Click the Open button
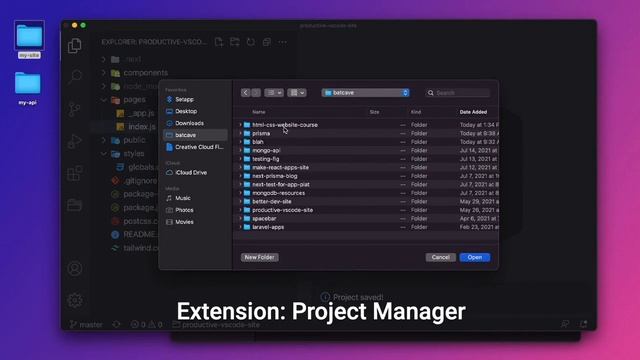The image size is (640, 360). [x=475, y=257]
